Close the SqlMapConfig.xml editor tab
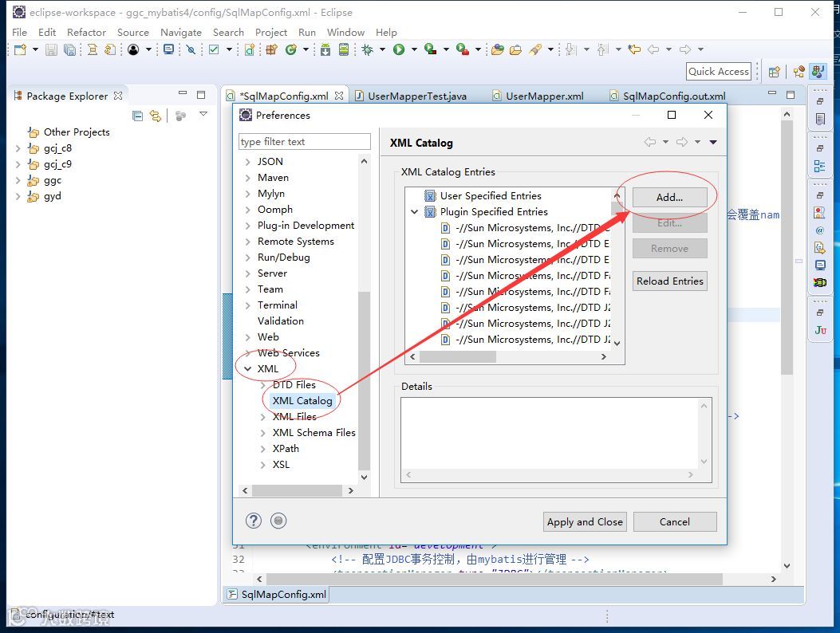 pos(338,96)
